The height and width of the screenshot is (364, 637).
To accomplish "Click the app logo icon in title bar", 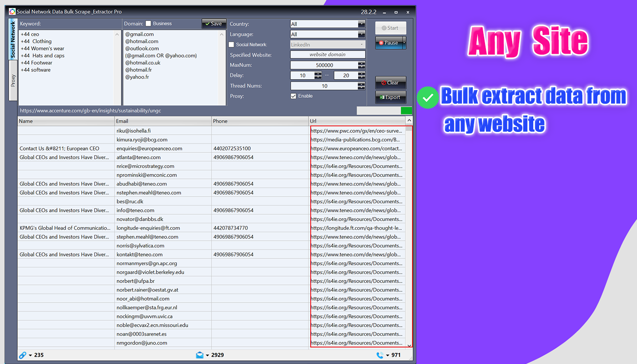I will point(12,11).
